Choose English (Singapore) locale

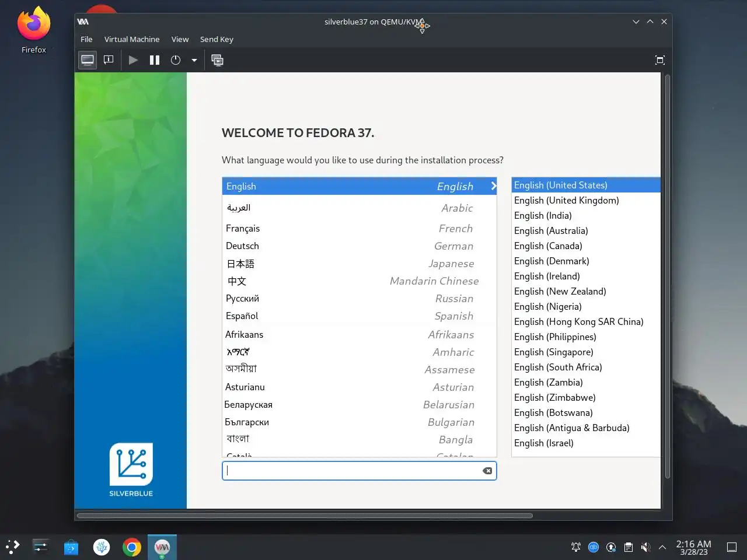point(586,352)
